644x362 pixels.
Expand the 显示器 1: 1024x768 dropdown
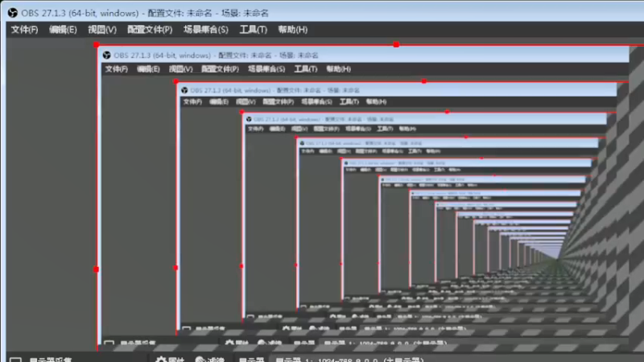pyautogui.click(x=456, y=359)
